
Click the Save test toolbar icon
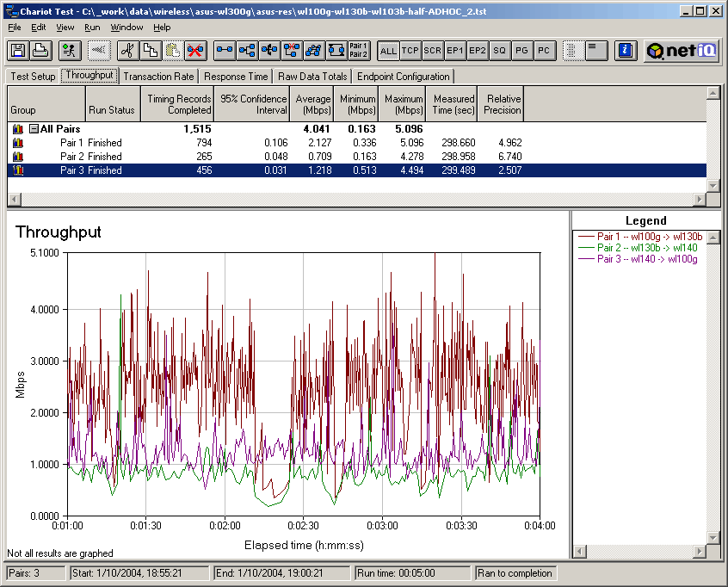17,50
